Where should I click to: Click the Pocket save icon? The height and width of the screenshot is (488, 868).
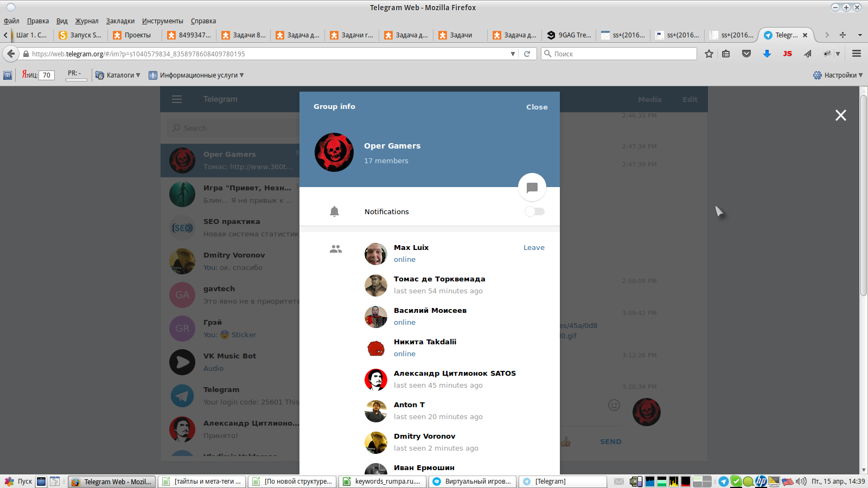click(746, 54)
